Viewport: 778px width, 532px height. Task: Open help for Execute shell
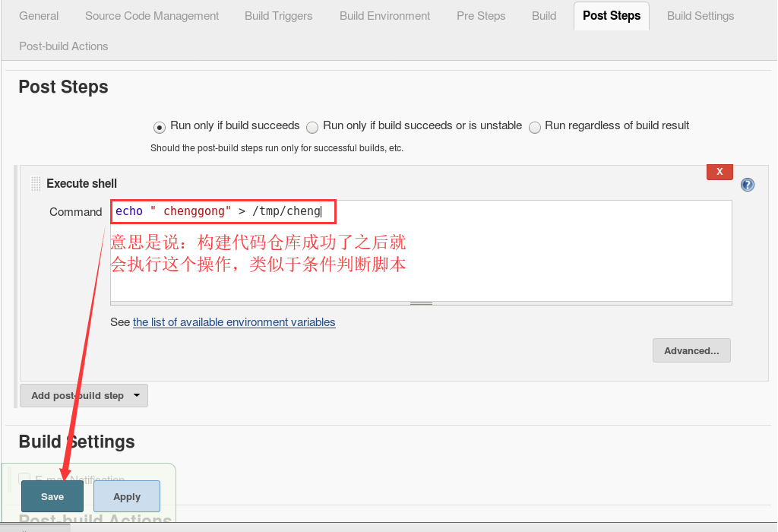tap(748, 185)
